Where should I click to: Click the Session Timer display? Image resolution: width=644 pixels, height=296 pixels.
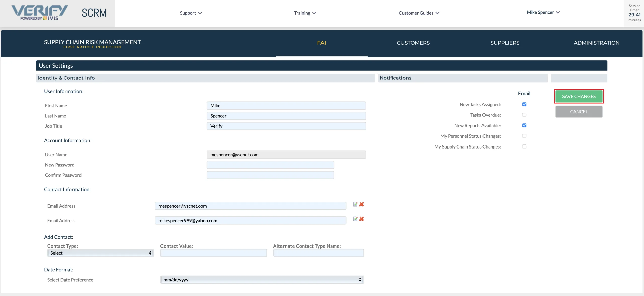click(634, 13)
